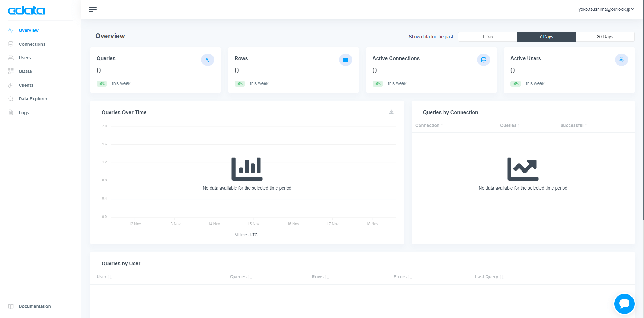Open the chat support bubble
This screenshot has height=318, width=644.
[624, 303]
